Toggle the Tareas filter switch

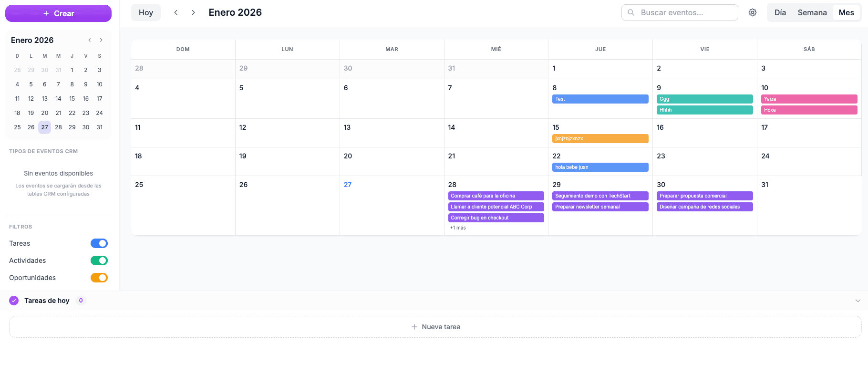click(99, 243)
